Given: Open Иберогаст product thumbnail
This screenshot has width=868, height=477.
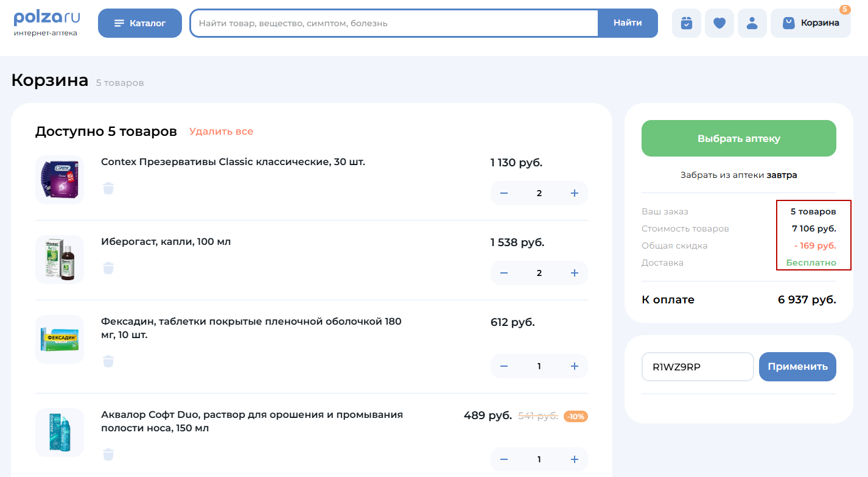Looking at the screenshot, I should (60, 260).
